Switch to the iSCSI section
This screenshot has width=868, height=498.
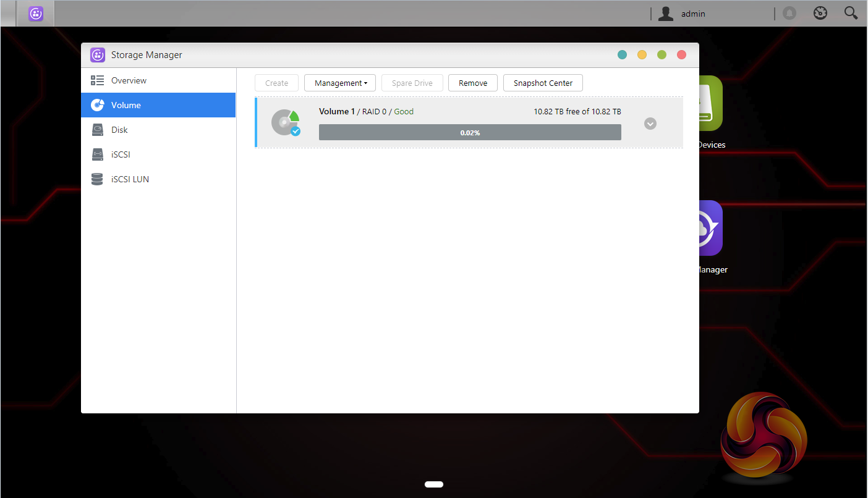[x=158, y=154]
